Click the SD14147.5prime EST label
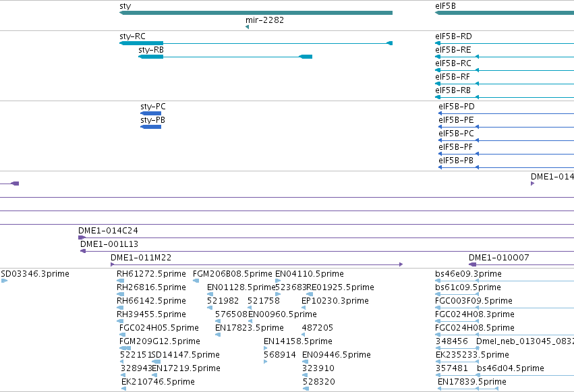The image size is (574, 392). point(185,355)
